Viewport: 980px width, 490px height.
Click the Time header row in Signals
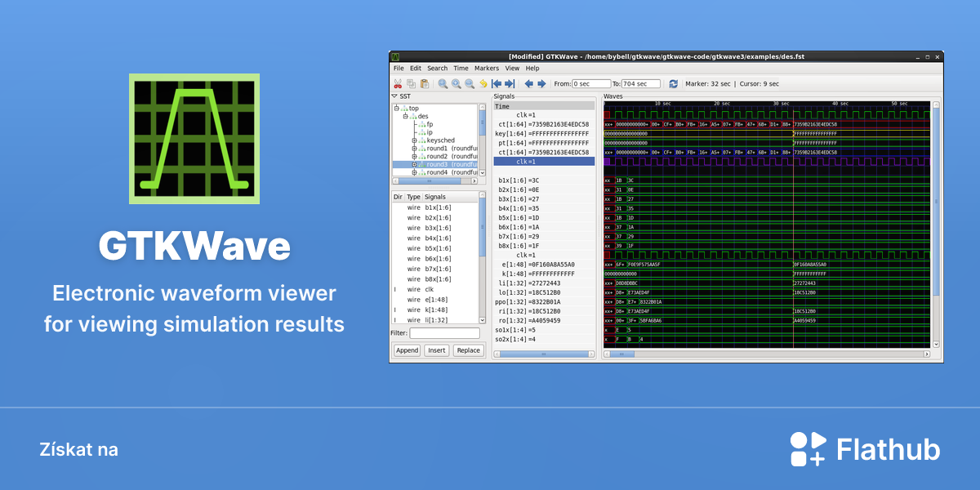pyautogui.click(x=544, y=106)
